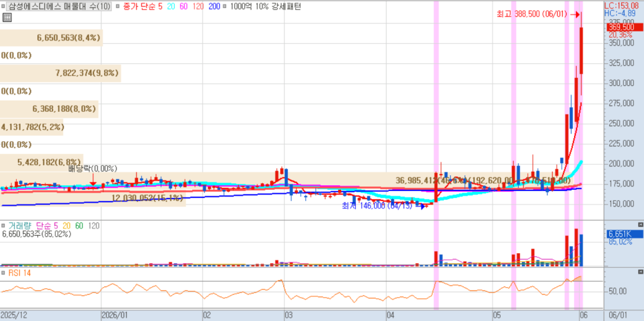
Task: Toggle the RSI 14 indicator marker square
Action: (3, 272)
